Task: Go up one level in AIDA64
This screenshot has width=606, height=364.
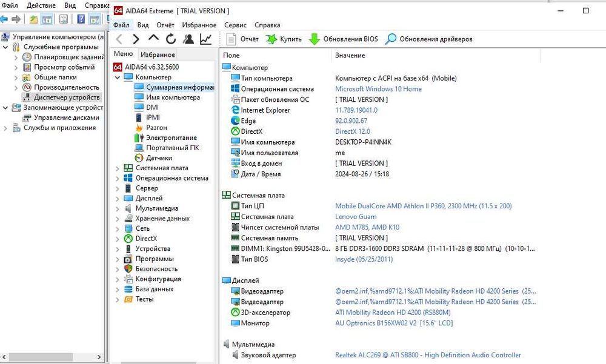Action: tap(153, 38)
